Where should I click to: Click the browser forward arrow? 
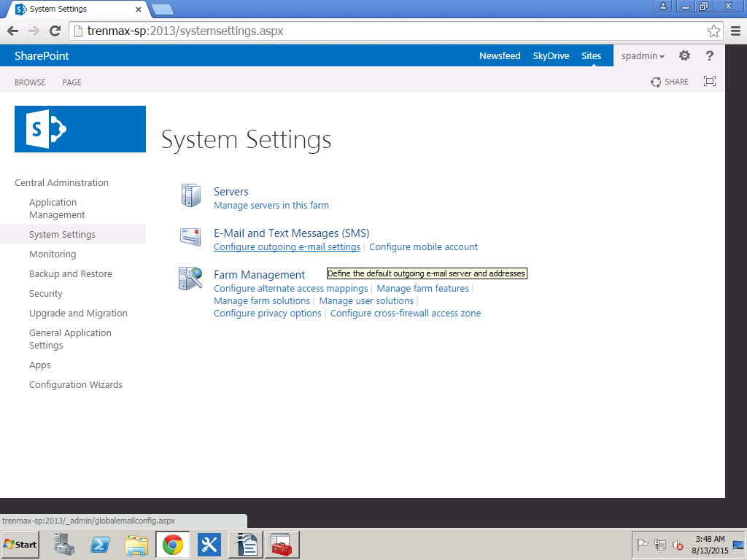(x=34, y=31)
